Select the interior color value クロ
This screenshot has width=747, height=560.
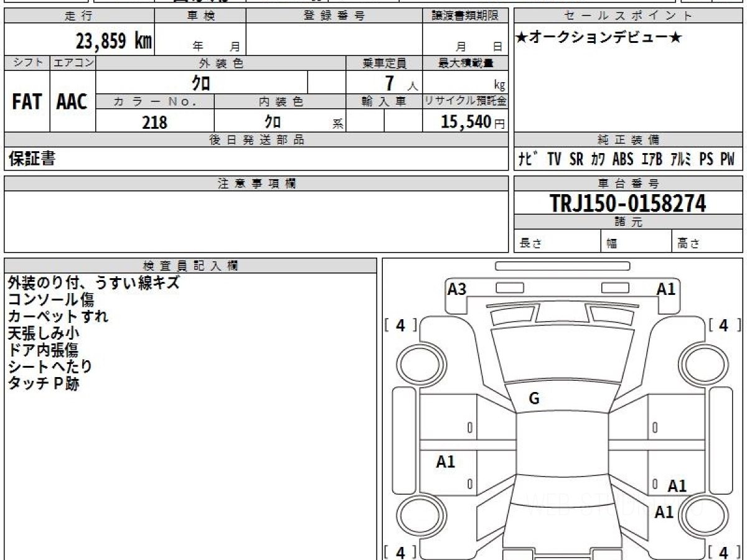point(272,121)
